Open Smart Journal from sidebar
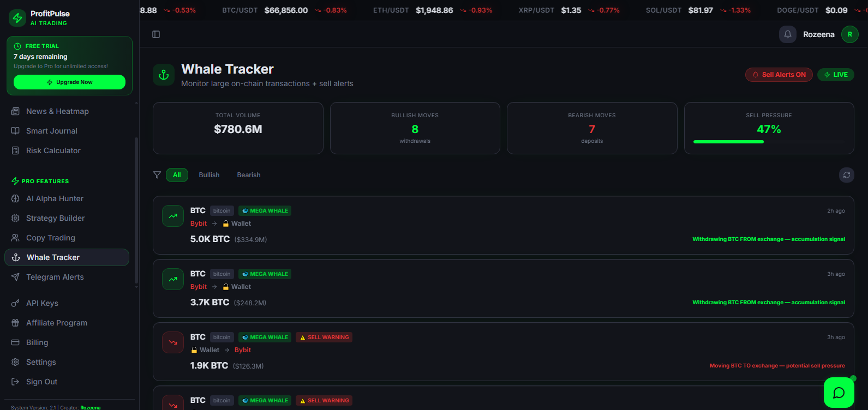The height and width of the screenshot is (410, 868). (x=67, y=131)
